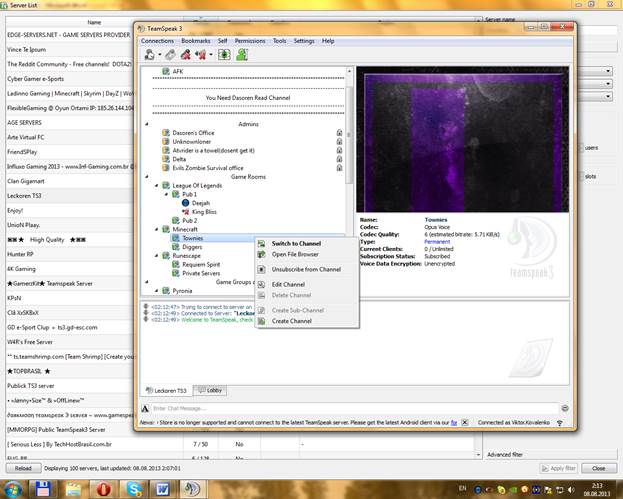Screen dimensions: 623x499
Task: Collapse the Runescape channel tree
Action: pyautogui.click(x=154, y=255)
